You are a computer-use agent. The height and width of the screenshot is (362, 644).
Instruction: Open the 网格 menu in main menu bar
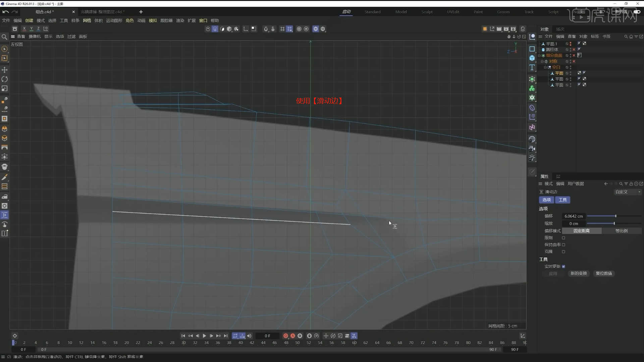click(87, 20)
